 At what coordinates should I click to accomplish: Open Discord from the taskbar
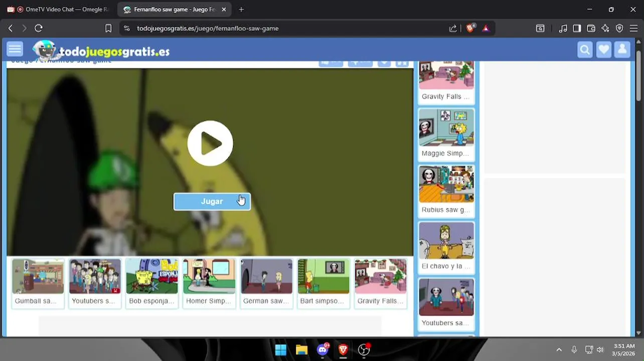(x=323, y=349)
